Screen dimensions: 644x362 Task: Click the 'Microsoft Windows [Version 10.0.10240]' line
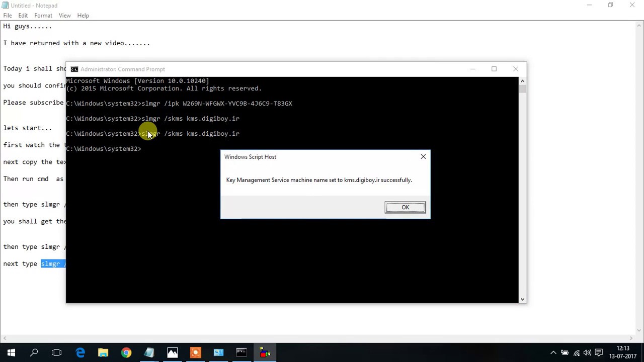(137, 81)
